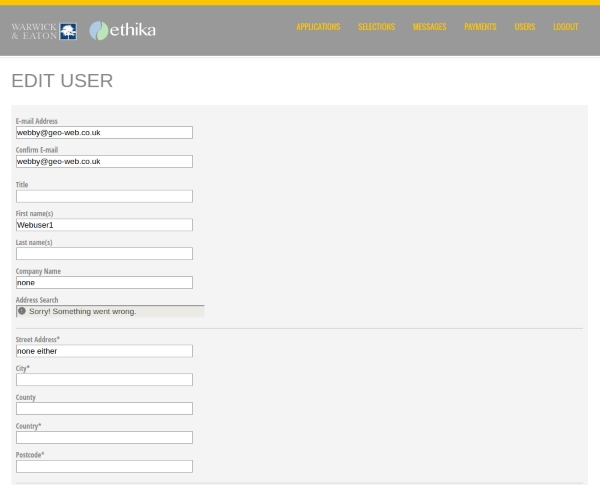
Task: Open the Selections menu item
Action: click(377, 27)
